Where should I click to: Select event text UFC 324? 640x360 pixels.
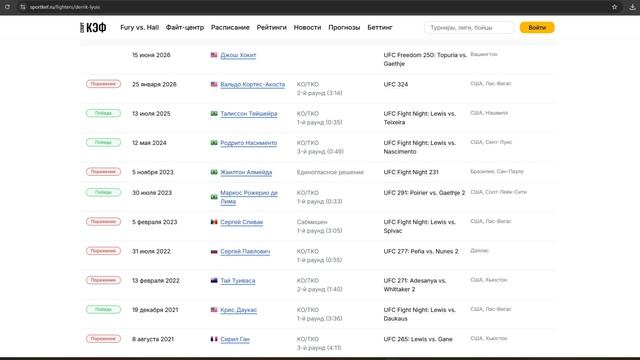(396, 84)
